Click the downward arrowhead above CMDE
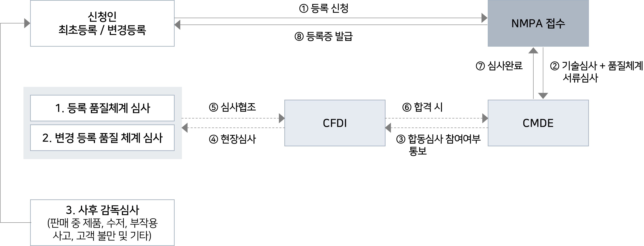 coord(543,96)
